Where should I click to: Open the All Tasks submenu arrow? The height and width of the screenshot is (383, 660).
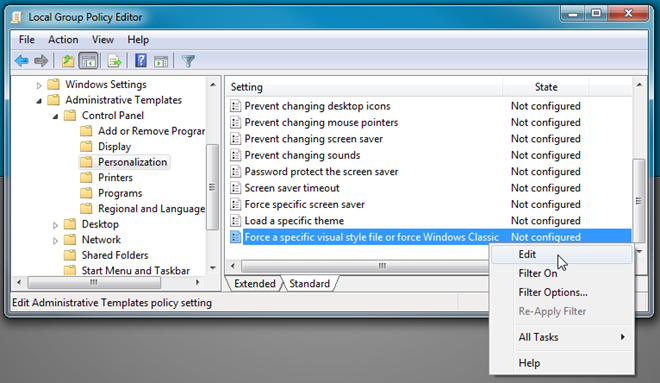[623, 337]
